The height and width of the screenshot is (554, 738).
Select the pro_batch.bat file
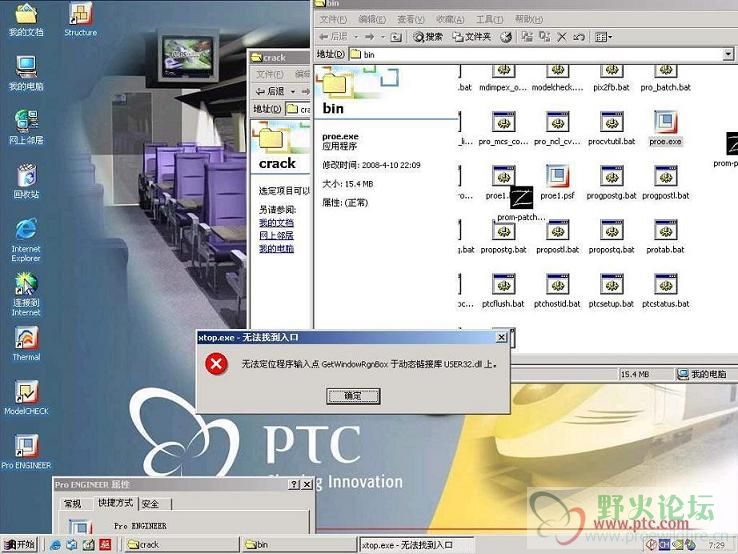click(x=665, y=78)
